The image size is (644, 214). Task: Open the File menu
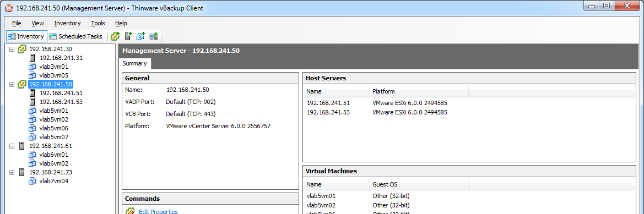(17, 23)
